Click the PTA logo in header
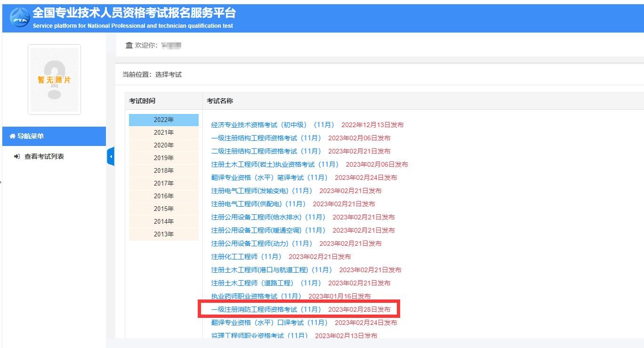 [19, 17]
